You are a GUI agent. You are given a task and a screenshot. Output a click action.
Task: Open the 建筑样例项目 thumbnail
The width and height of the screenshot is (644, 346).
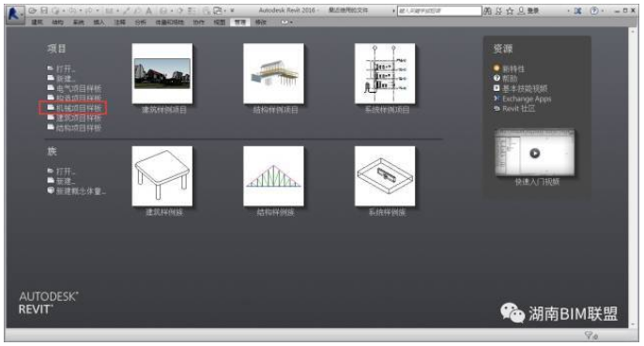click(162, 73)
